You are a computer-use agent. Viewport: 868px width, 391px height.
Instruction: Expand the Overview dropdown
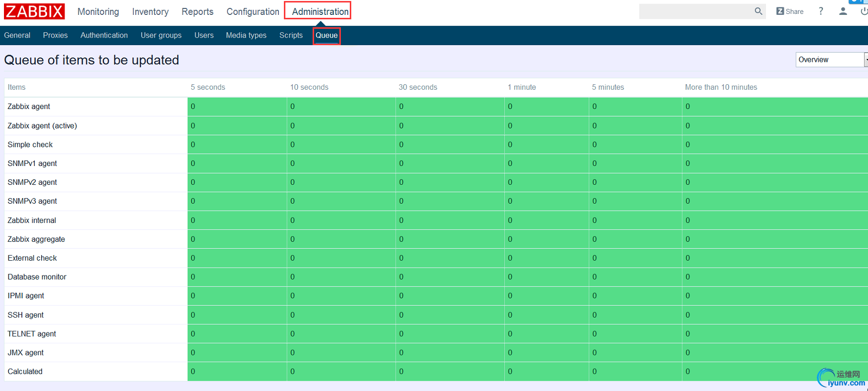(x=831, y=59)
